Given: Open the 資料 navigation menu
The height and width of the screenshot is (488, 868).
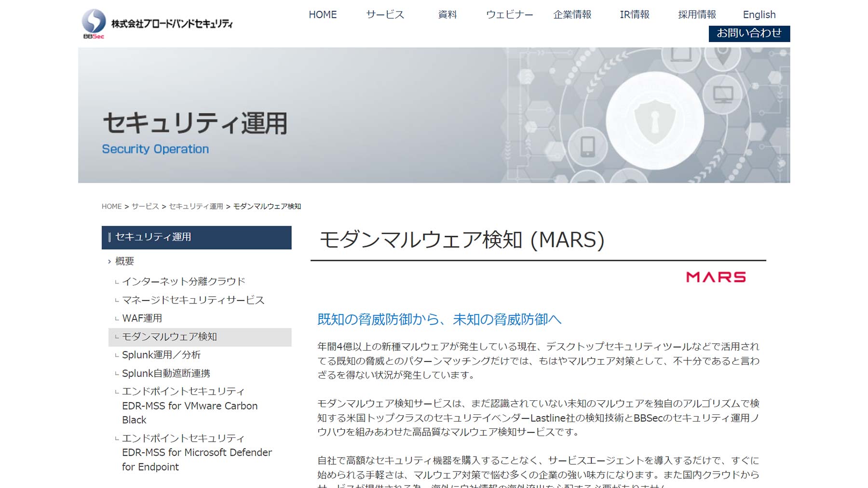Looking at the screenshot, I should coord(447,14).
